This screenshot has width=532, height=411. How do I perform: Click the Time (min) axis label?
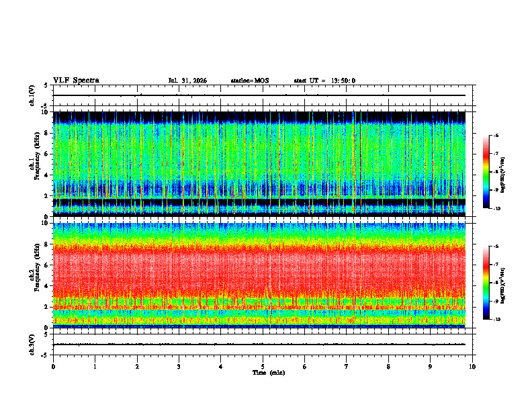(269, 373)
